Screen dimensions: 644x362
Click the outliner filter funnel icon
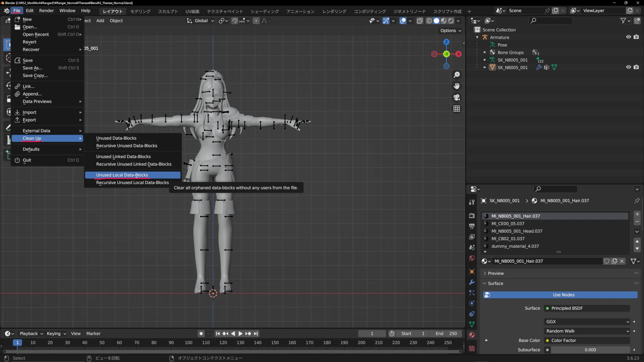[625, 21]
